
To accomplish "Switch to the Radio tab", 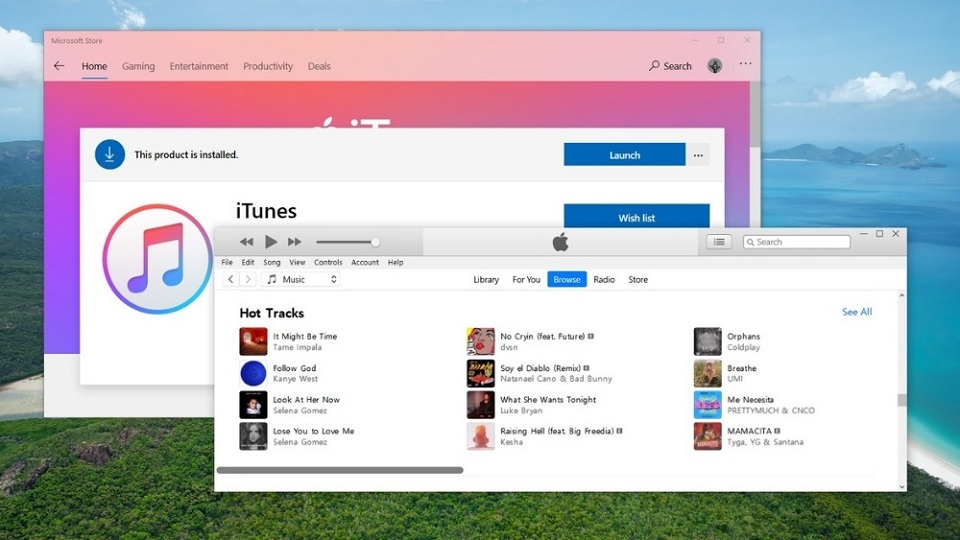I will tap(604, 279).
